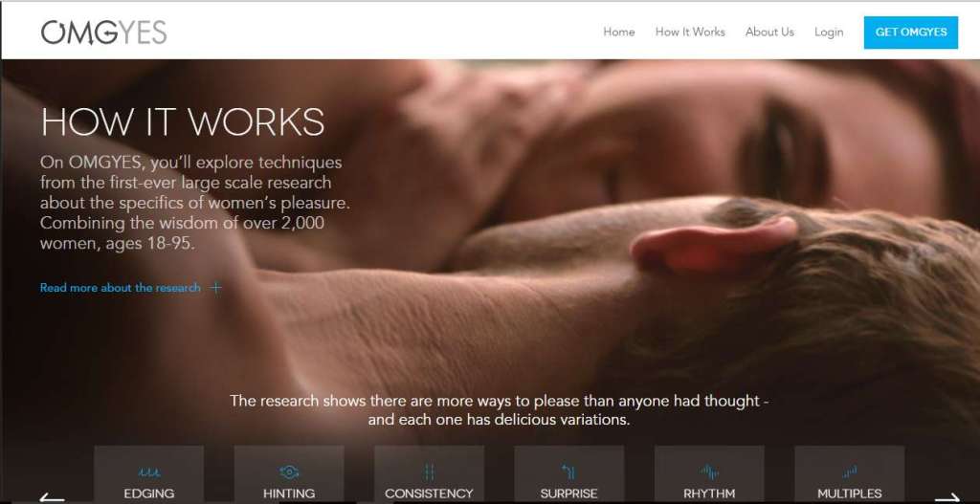Expand research info with plus icon
This screenshot has height=504, width=980.
point(215,288)
